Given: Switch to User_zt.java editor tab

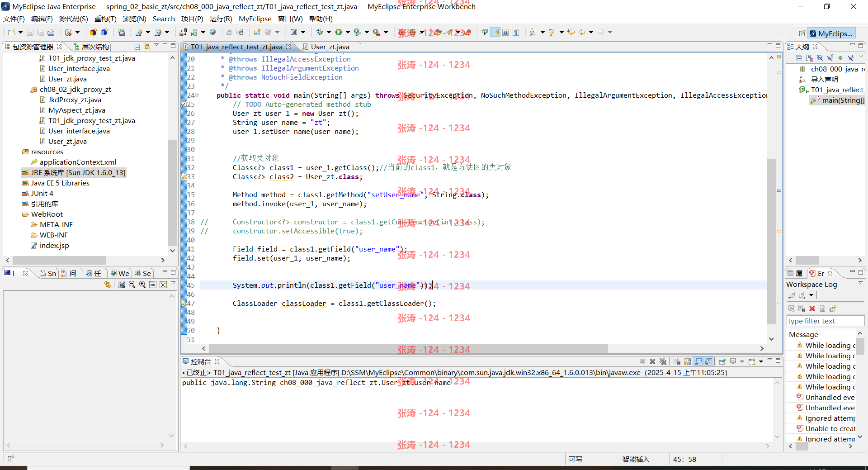Looking at the screenshot, I should point(330,47).
